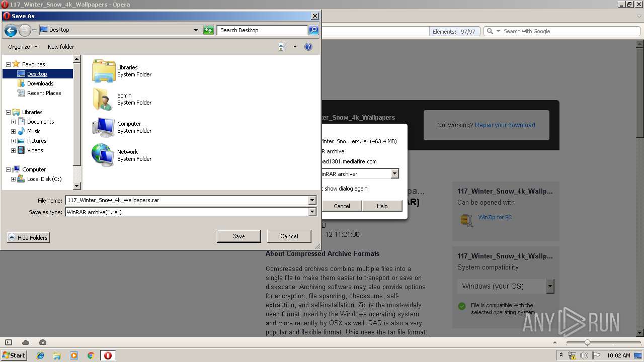Toggle the Opera panel icon in status bar
Viewport: 644px width, 362px height.
[9, 342]
